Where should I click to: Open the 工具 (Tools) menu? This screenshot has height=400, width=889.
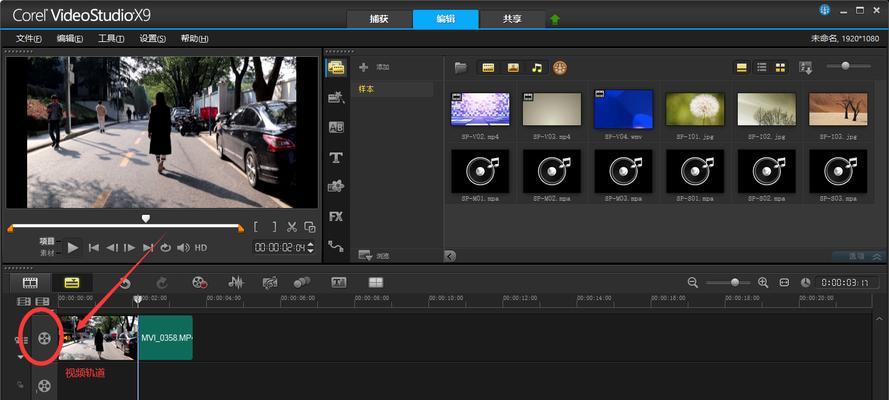click(111, 39)
